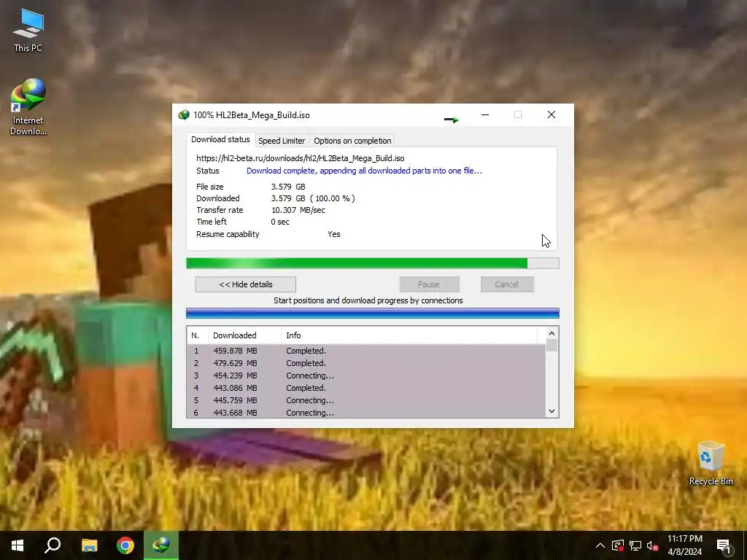
Task: Click the muted volume tray icon
Action: pyautogui.click(x=653, y=545)
